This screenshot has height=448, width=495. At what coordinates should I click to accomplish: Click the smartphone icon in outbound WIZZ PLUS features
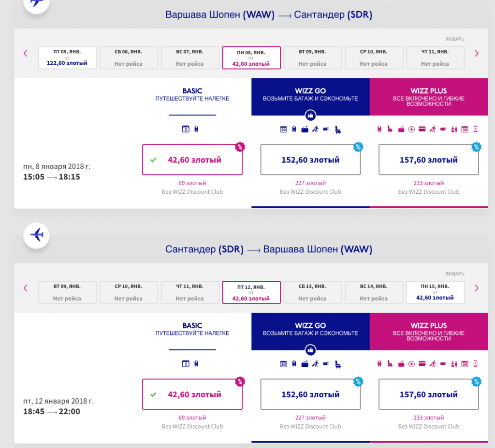tap(475, 129)
